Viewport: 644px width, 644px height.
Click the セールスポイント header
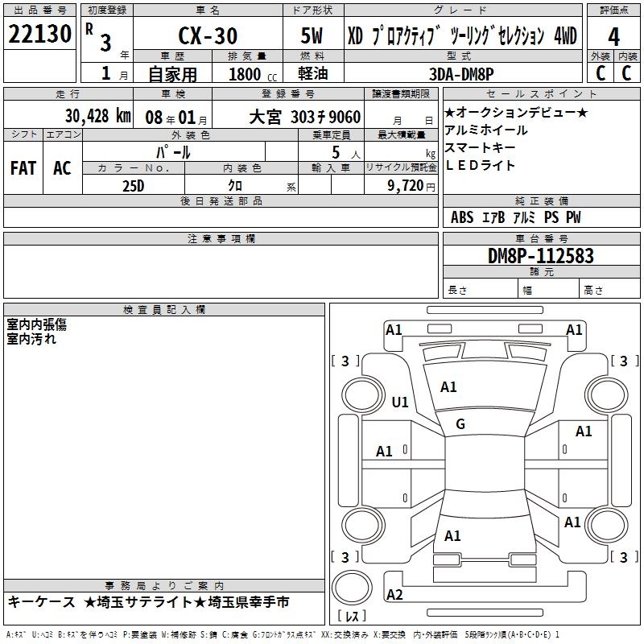pyautogui.click(x=541, y=93)
